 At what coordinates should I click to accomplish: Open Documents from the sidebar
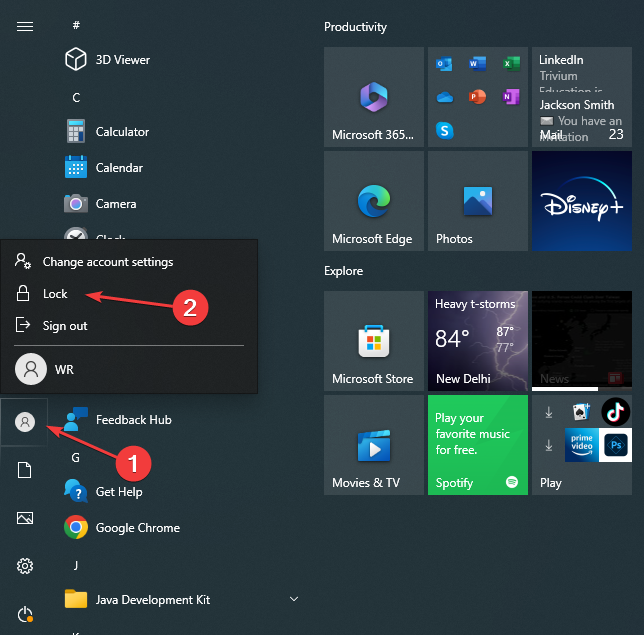click(25, 470)
